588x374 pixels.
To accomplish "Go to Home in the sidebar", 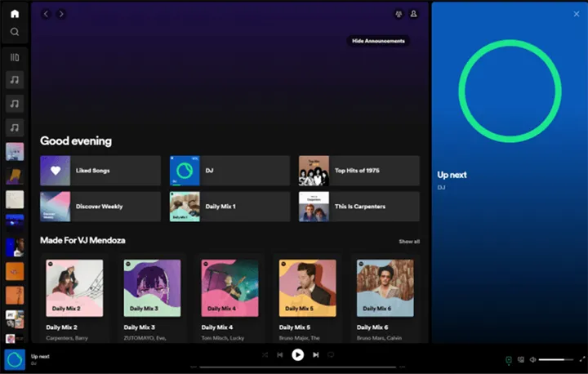I will [x=15, y=14].
